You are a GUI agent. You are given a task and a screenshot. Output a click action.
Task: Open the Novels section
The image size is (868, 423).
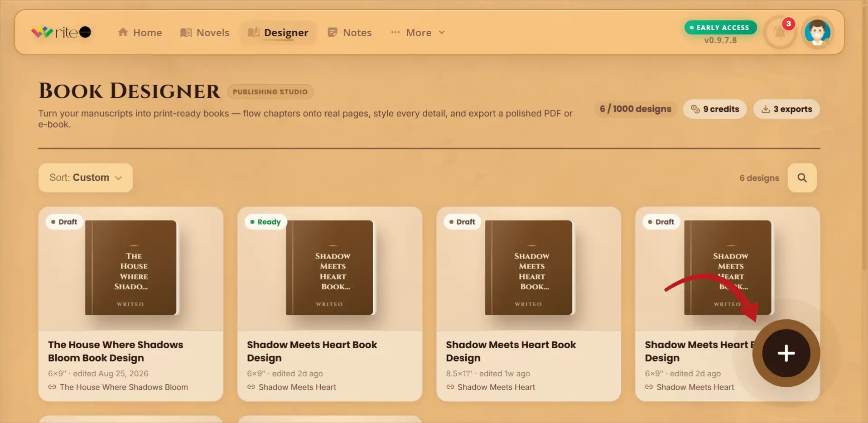(x=205, y=33)
